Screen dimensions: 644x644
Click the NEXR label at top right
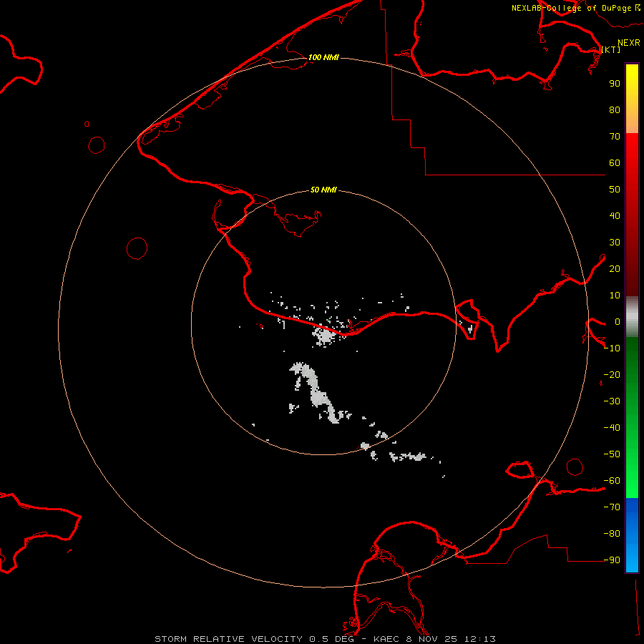628,43
